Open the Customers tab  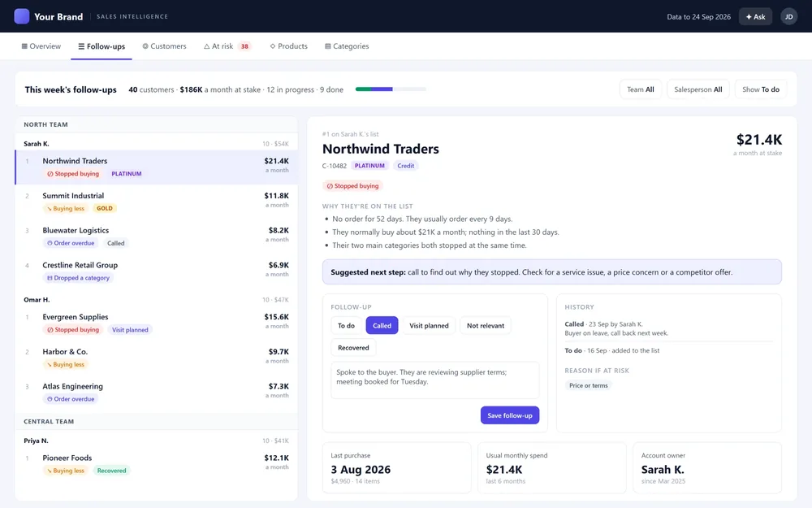pyautogui.click(x=164, y=46)
